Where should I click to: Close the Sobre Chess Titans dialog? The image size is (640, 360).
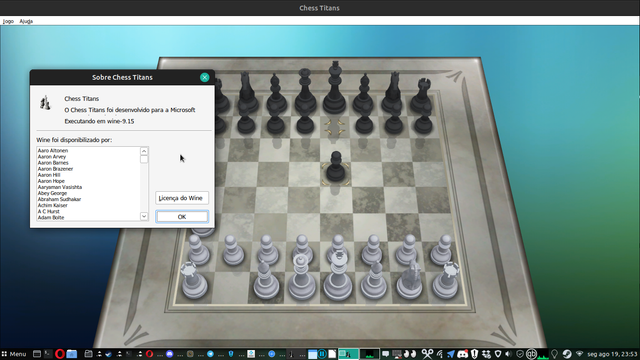205,77
